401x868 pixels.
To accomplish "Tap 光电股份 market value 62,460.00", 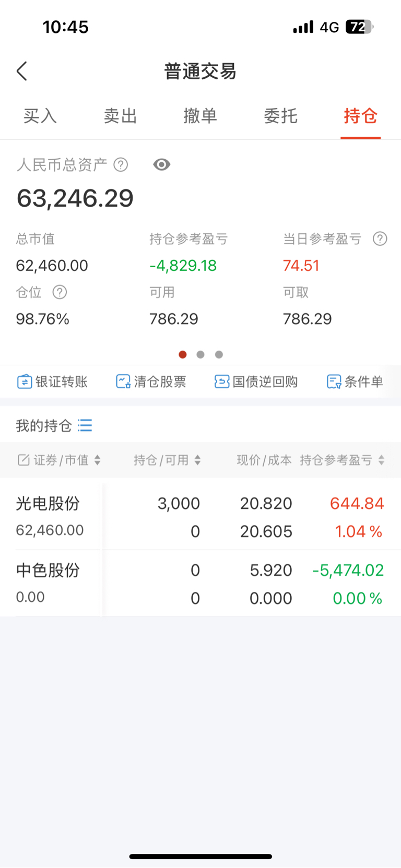I will click(x=50, y=530).
